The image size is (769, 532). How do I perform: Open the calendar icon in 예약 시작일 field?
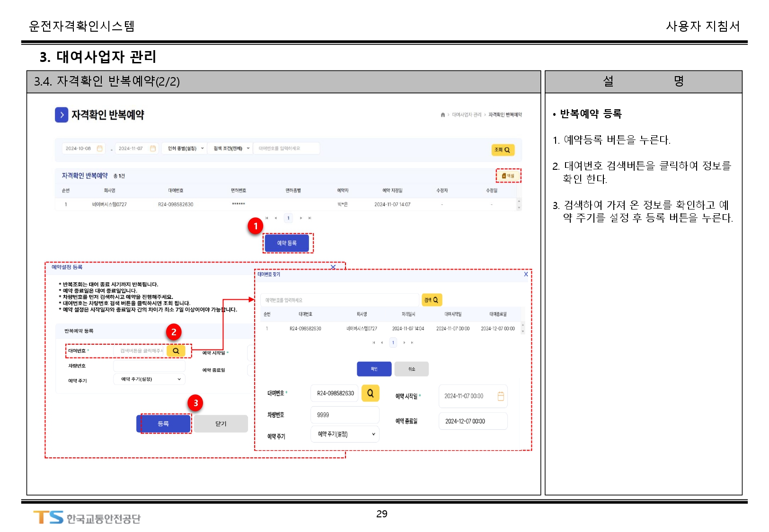point(501,396)
